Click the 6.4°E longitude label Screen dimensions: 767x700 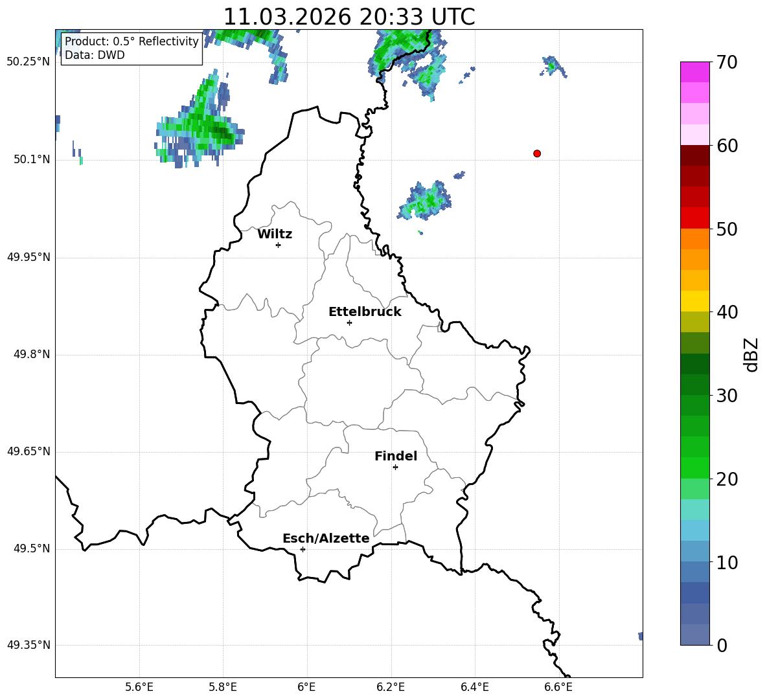coord(474,687)
